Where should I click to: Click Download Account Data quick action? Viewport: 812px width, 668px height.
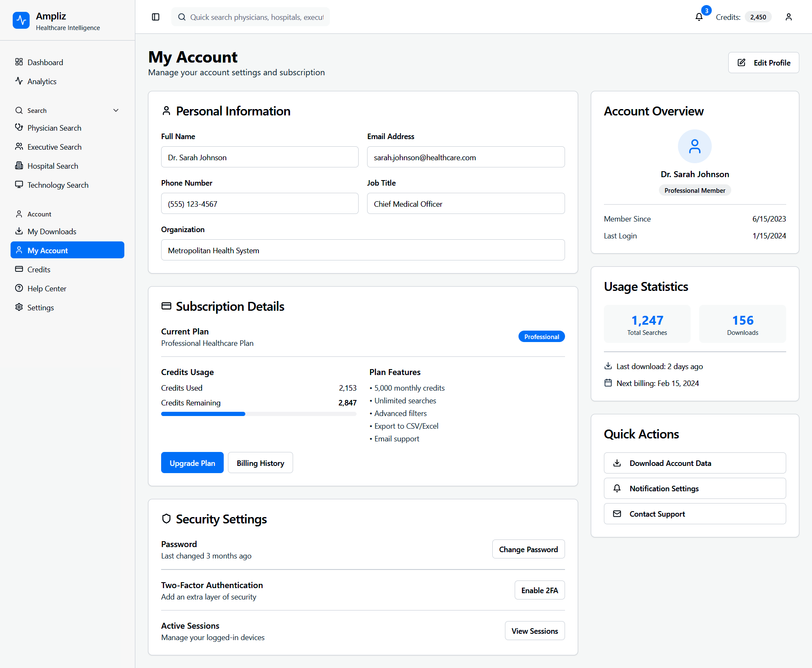point(694,463)
